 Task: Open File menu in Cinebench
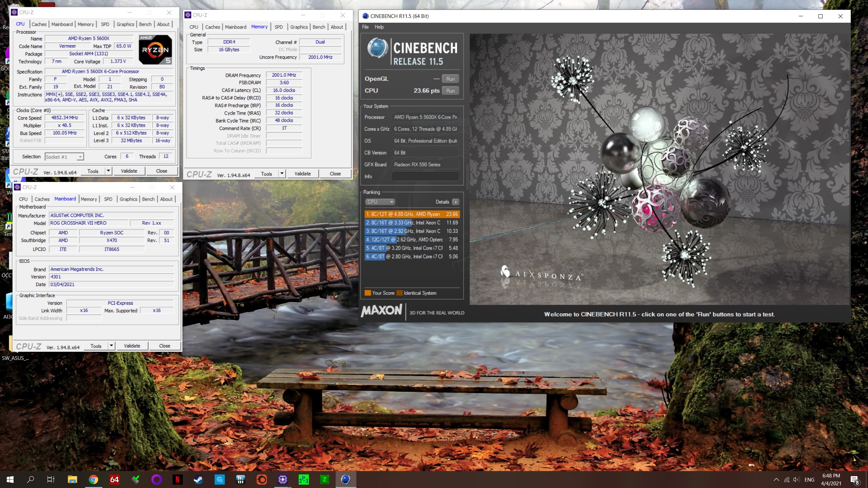click(x=365, y=27)
